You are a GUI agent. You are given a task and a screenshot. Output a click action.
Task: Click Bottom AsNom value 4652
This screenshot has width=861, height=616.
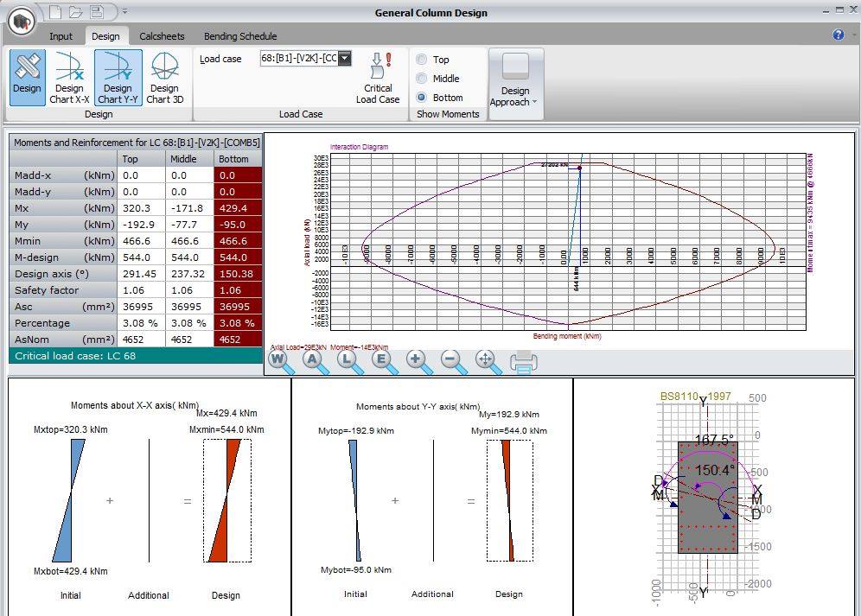point(238,340)
